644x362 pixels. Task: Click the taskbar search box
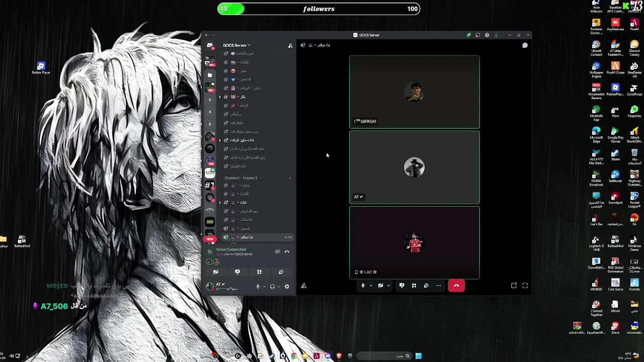pos(383,356)
